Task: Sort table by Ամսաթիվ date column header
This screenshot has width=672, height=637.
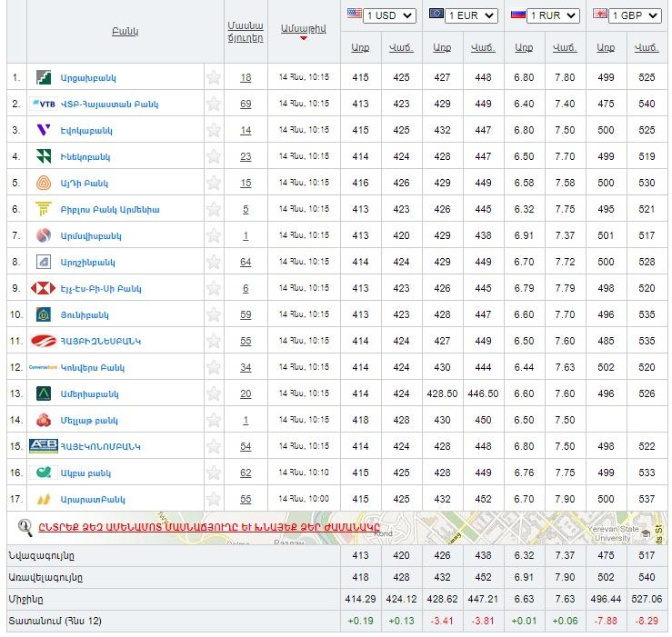Action: pyautogui.click(x=304, y=31)
